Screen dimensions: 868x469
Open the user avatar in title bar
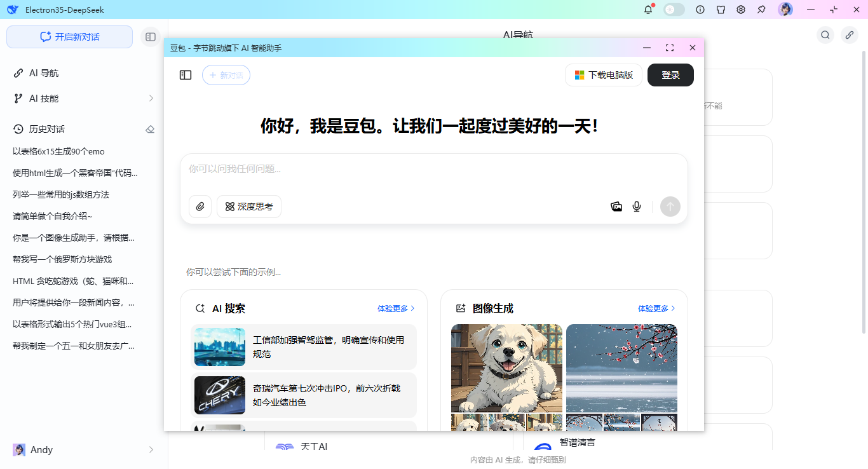pos(785,10)
